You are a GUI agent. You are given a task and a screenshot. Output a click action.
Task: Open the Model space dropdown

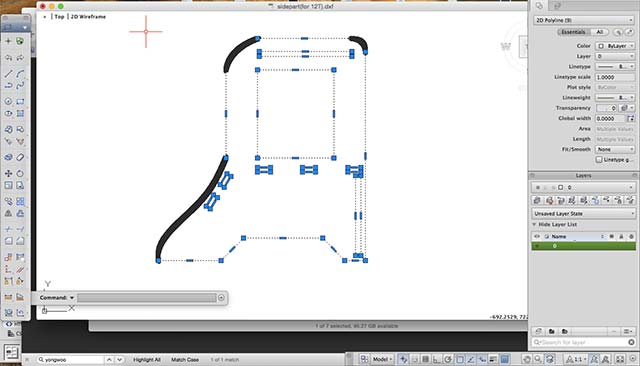pyautogui.click(x=382, y=359)
